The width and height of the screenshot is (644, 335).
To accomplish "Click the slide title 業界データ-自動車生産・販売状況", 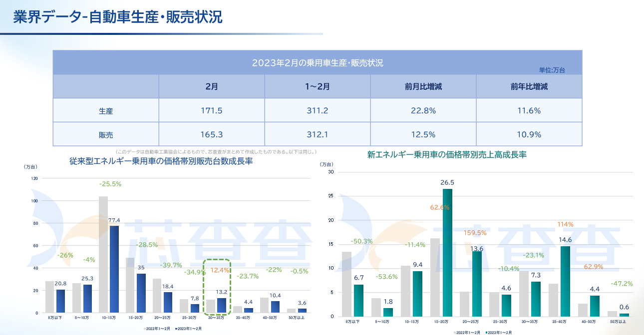I will pos(117,17).
